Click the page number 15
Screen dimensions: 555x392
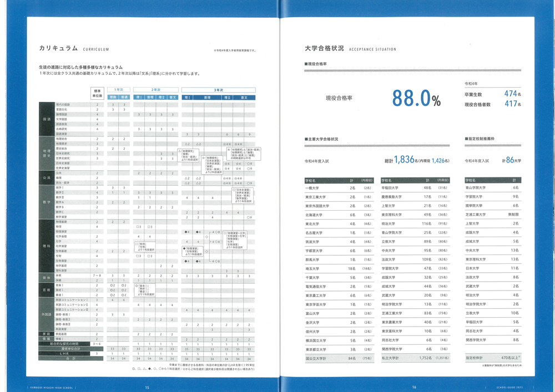(x=147, y=388)
